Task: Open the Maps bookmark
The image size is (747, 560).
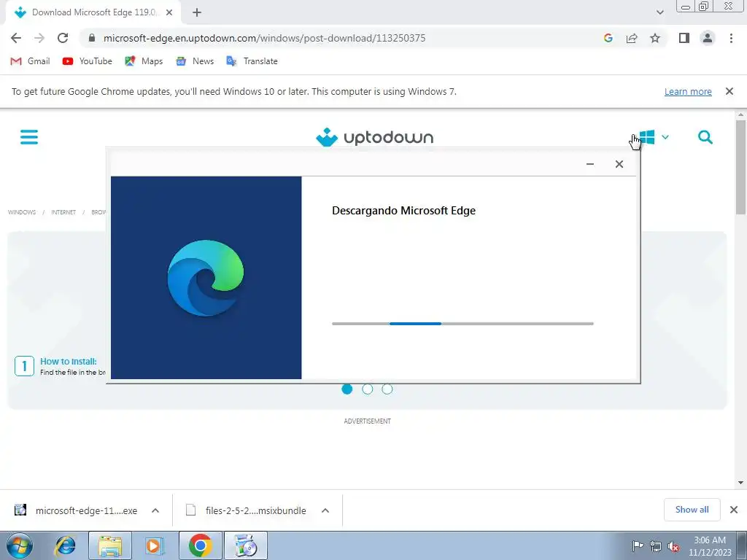Action: pos(144,61)
